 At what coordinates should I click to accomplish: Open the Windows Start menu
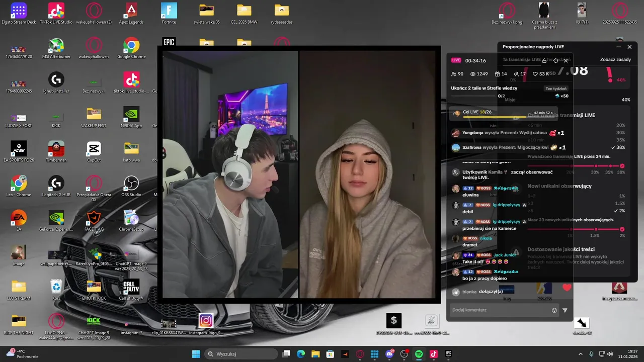(196, 354)
